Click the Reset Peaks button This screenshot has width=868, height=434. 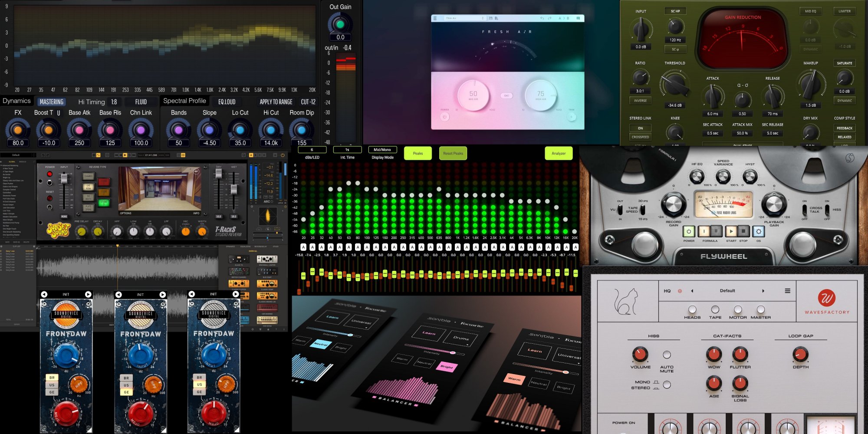pyautogui.click(x=453, y=153)
